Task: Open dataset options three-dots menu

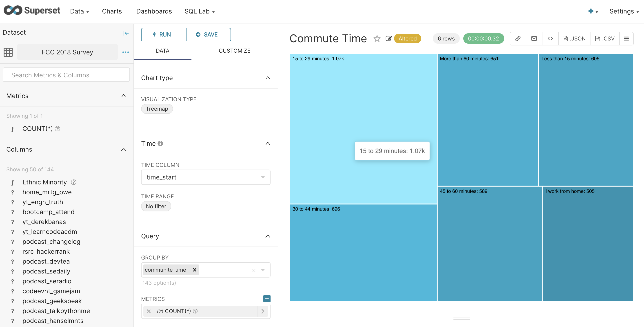Action: coord(126,52)
